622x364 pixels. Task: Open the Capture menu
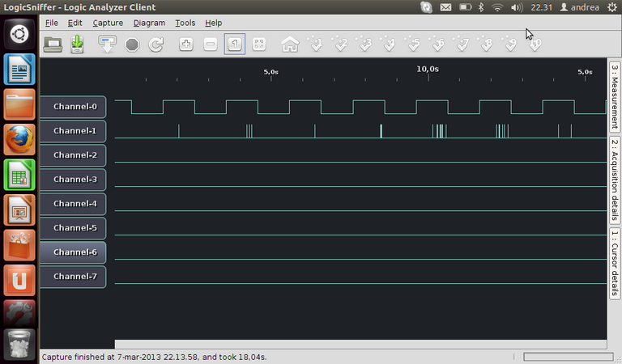(108, 23)
